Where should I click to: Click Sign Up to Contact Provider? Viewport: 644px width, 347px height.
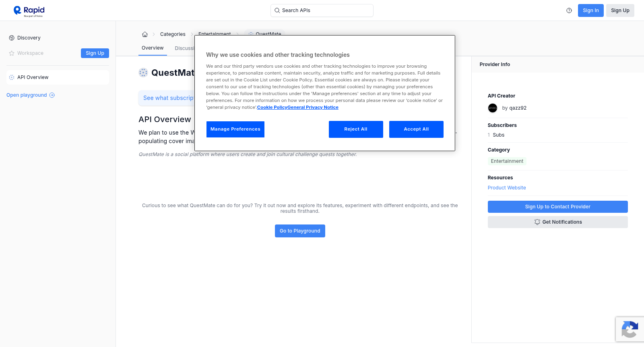[558, 207]
